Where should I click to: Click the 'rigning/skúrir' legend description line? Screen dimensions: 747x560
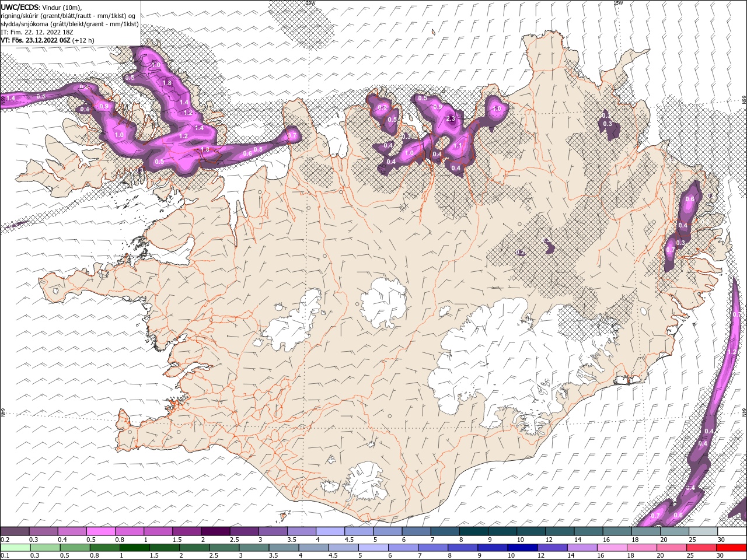[x=68, y=16]
